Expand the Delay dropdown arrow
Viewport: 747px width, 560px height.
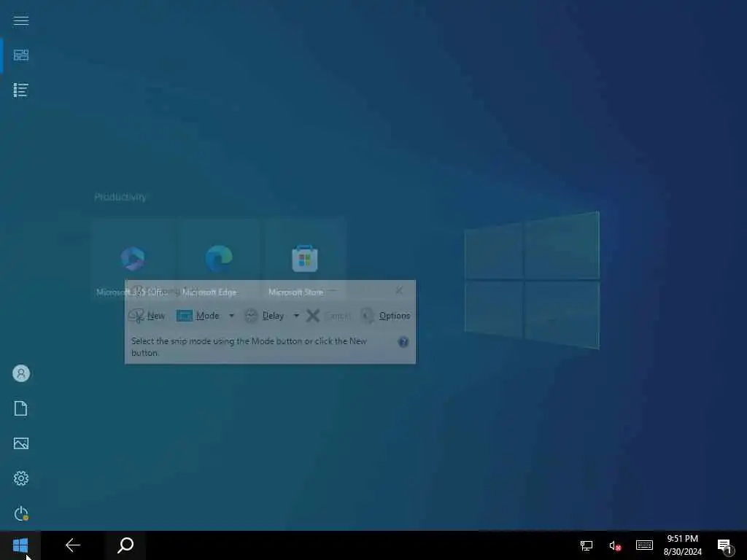(x=296, y=316)
